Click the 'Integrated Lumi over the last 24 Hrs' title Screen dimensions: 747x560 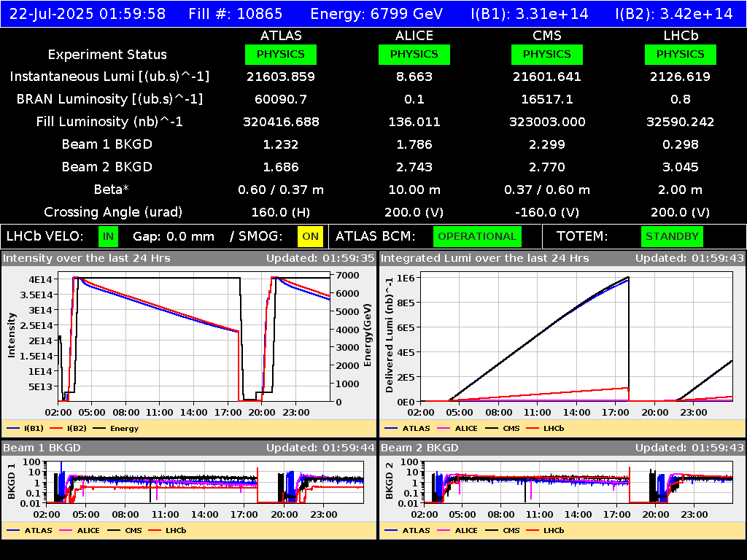[x=485, y=259]
